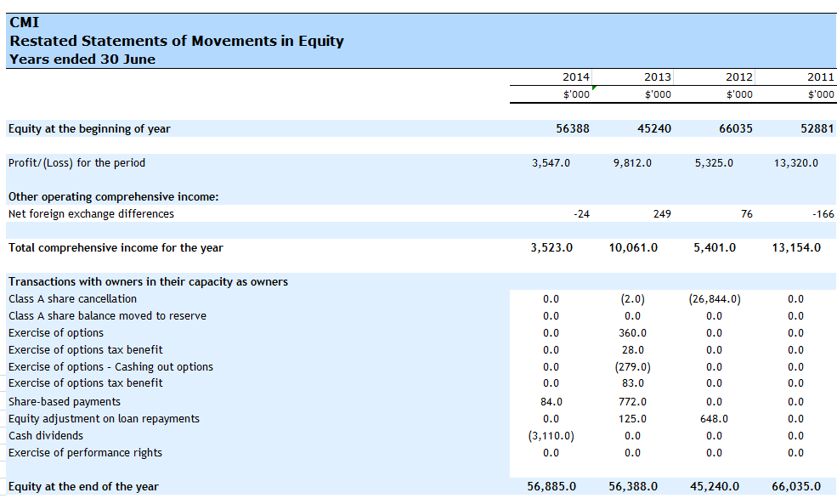This screenshot has width=837, height=504.
Task: Select the 2011 column header
Action: [821, 76]
